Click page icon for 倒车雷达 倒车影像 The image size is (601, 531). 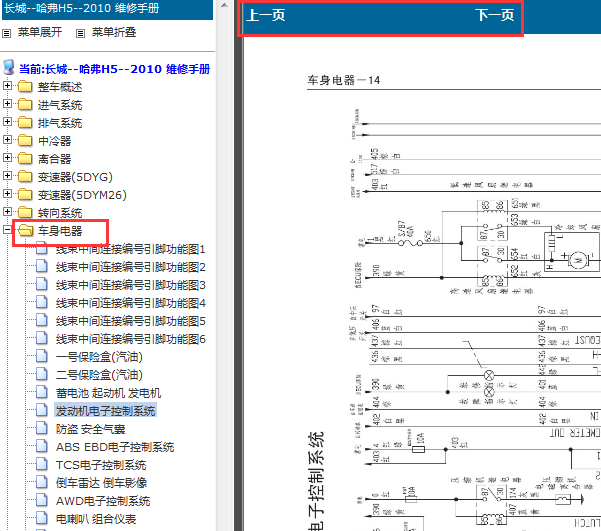(x=42, y=482)
